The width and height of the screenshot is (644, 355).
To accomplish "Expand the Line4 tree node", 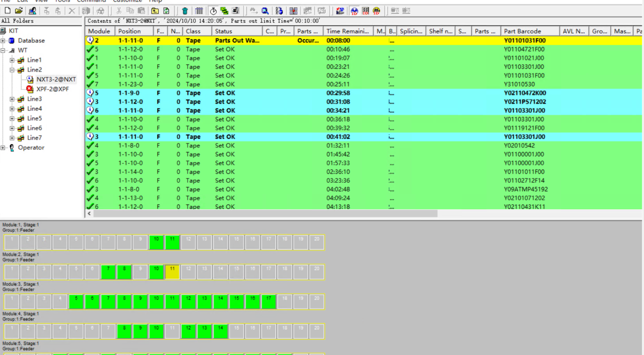I will tap(12, 109).
